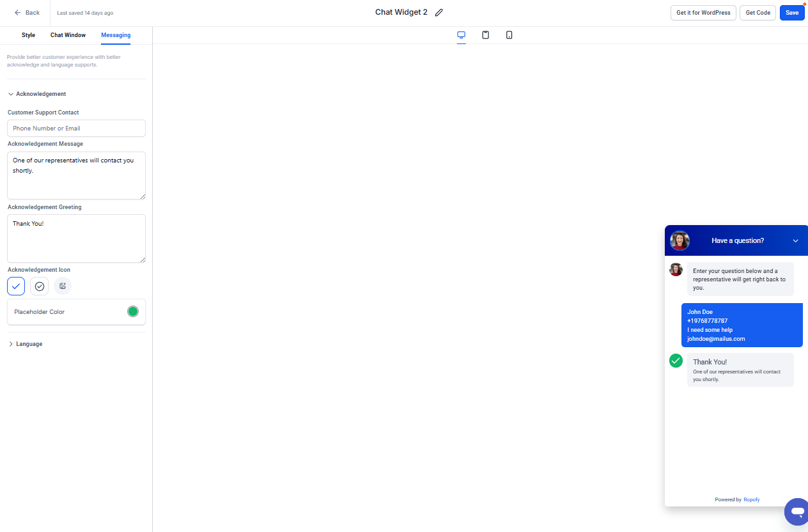Switch to mobile phone preview icon
This screenshot has width=808, height=532.
509,35
